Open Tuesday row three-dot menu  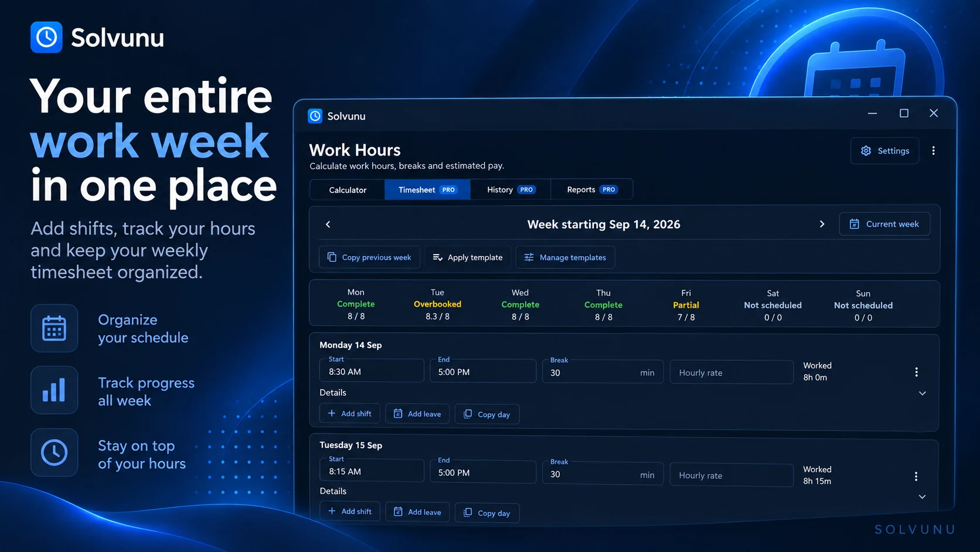click(x=916, y=476)
